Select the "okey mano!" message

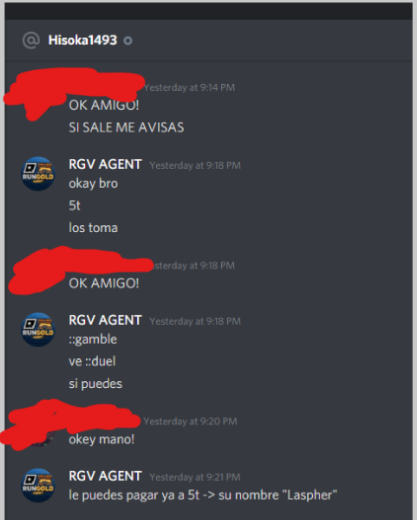[102, 439]
